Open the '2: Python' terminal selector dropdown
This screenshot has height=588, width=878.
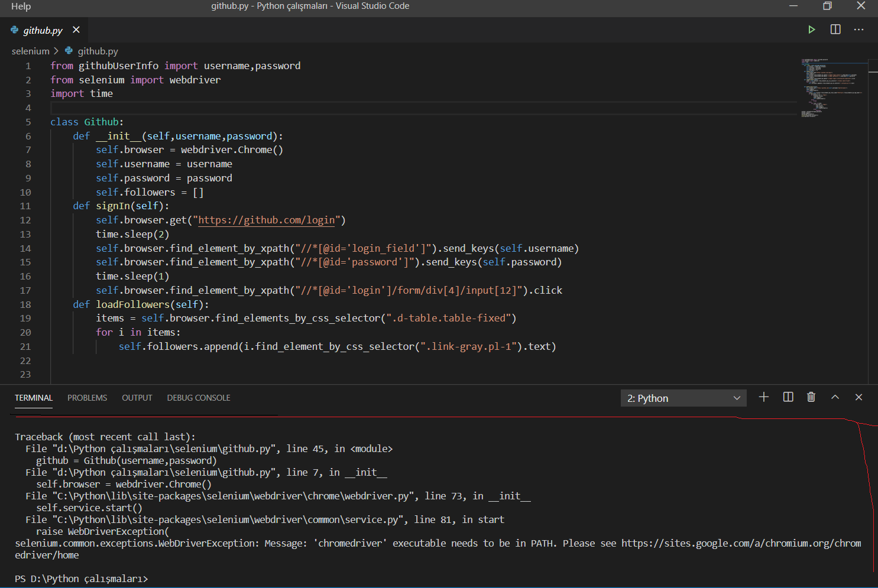(x=683, y=398)
